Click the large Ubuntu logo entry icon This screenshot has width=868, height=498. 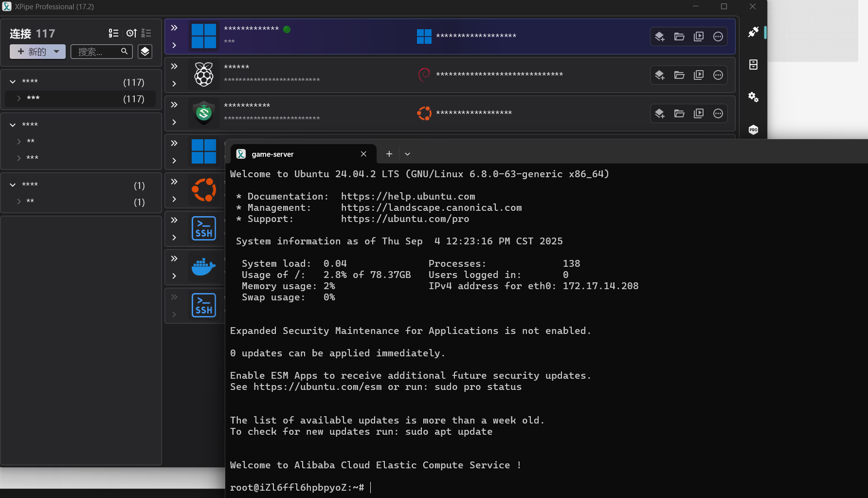[204, 190]
